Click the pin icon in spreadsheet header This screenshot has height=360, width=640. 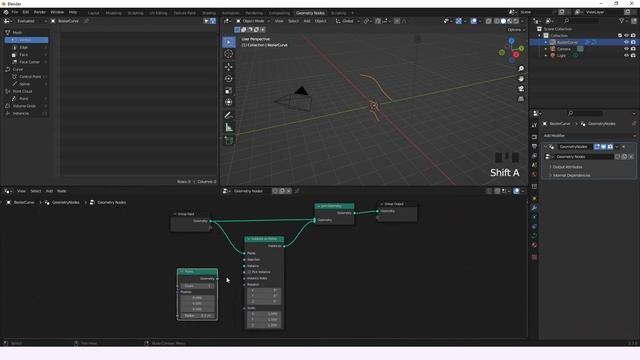pos(86,21)
